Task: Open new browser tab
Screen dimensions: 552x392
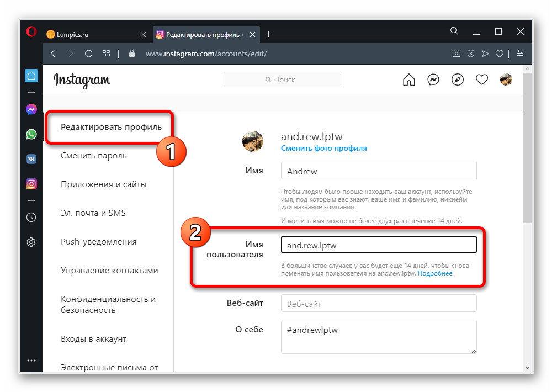Action: (x=269, y=34)
